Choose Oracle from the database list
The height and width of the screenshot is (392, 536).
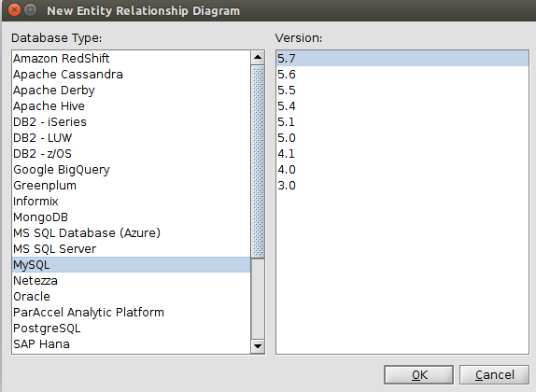click(x=132, y=296)
